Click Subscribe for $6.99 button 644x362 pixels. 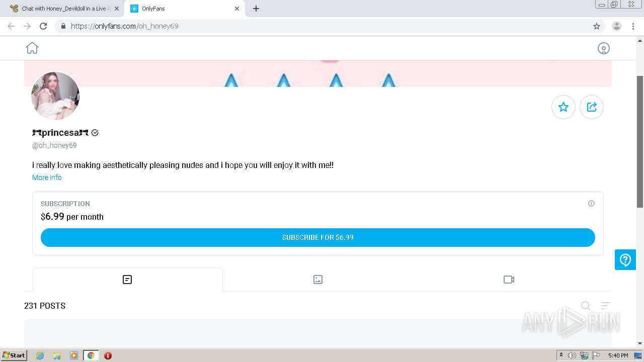pos(318,237)
